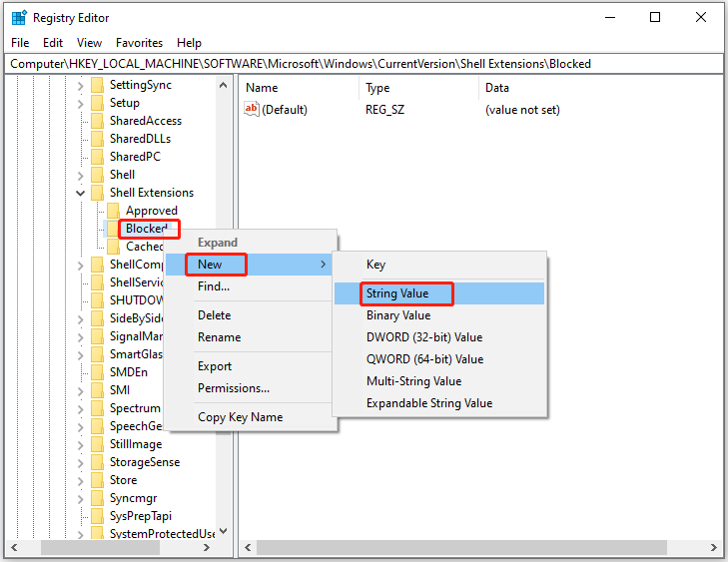Viewport: 728px width, 562px height.
Task: Expand the SideBySide node chevron
Action: click(80, 319)
